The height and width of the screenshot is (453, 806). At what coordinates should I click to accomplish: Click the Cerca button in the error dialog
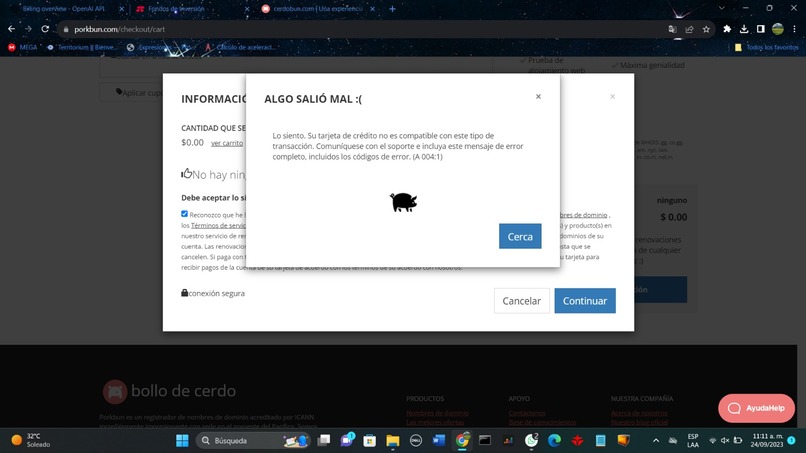tap(520, 236)
